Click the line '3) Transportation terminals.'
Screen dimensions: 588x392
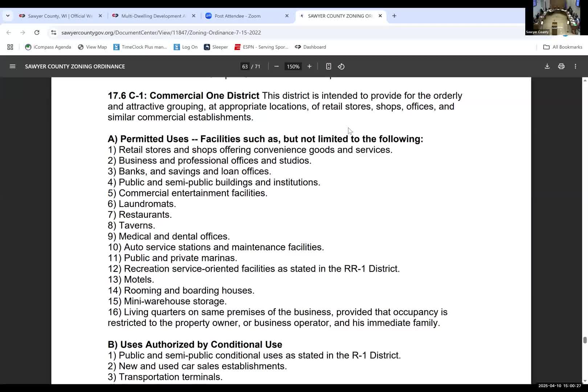pos(165,377)
